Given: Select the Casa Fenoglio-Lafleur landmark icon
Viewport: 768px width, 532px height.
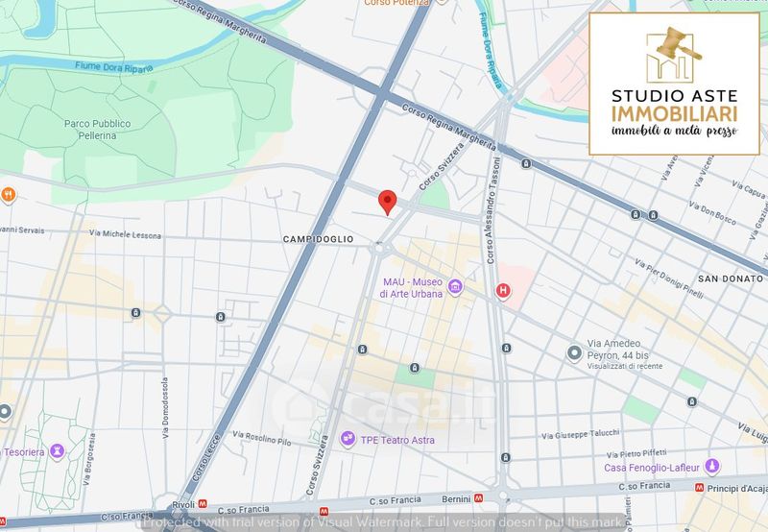Looking at the screenshot, I should pyautogui.click(x=711, y=468).
